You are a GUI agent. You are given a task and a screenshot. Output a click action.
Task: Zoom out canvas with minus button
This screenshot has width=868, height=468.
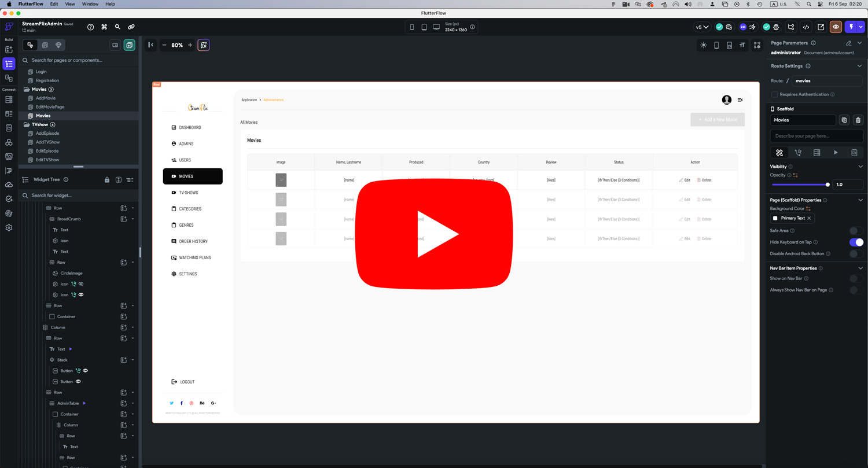[164, 45]
